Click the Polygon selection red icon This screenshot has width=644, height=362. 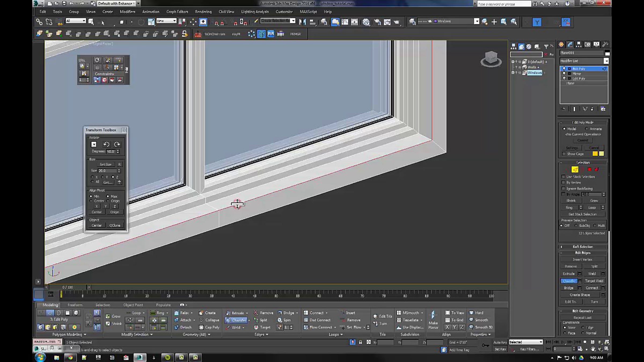point(589,169)
